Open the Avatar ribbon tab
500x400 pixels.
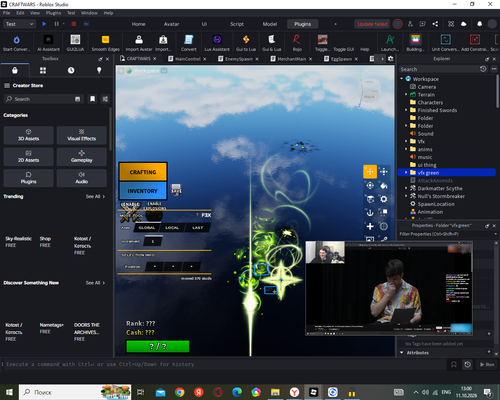(171, 24)
